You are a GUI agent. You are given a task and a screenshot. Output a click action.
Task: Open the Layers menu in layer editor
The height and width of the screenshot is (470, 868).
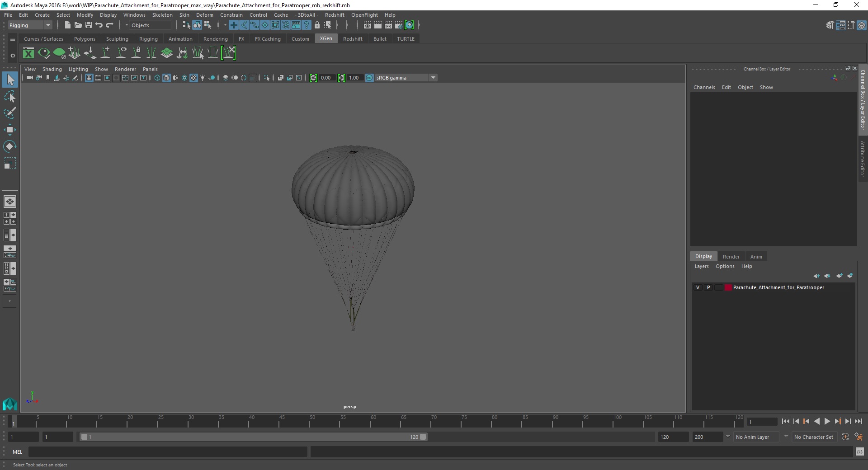pos(702,266)
